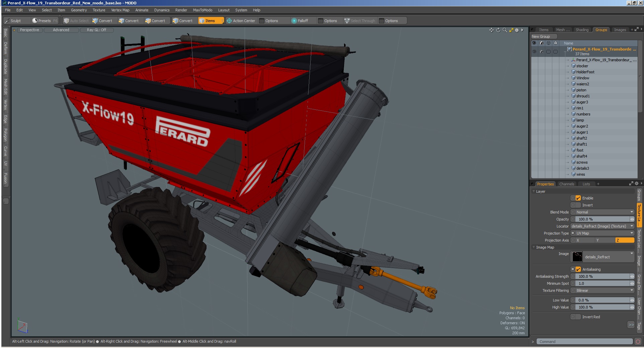Screen dimensions: 644x348
Task: Toggle the Antialiasing checkbox
Action: pos(578,269)
